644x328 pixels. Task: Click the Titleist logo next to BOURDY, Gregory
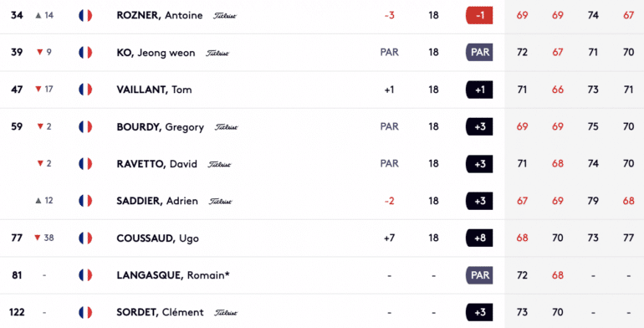[x=226, y=127]
